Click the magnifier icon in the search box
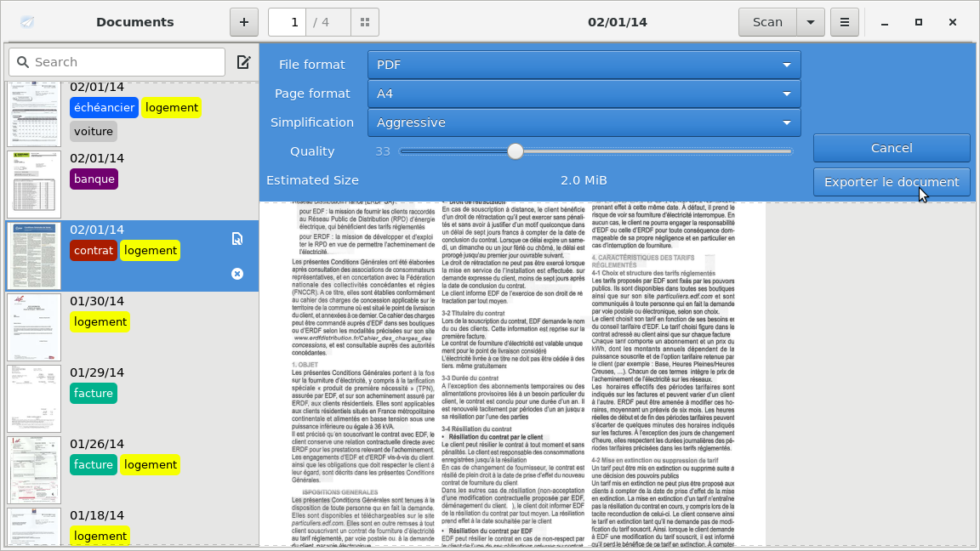980x551 pixels. (22, 62)
